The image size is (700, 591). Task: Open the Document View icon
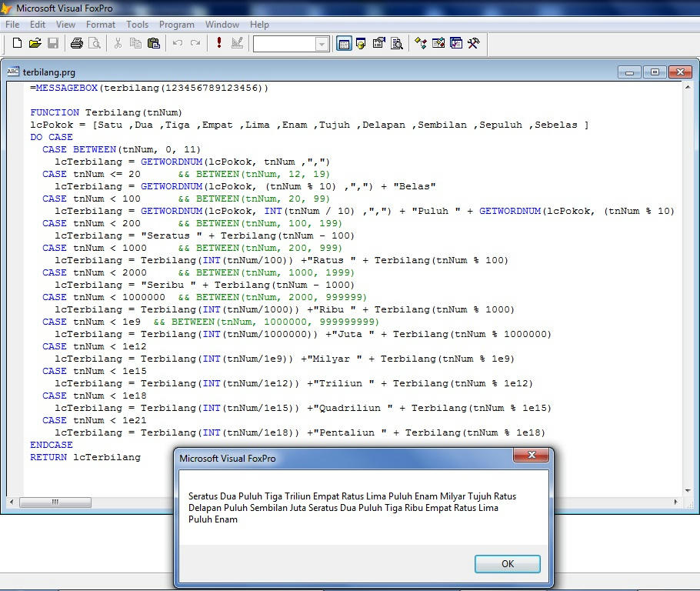click(397, 43)
